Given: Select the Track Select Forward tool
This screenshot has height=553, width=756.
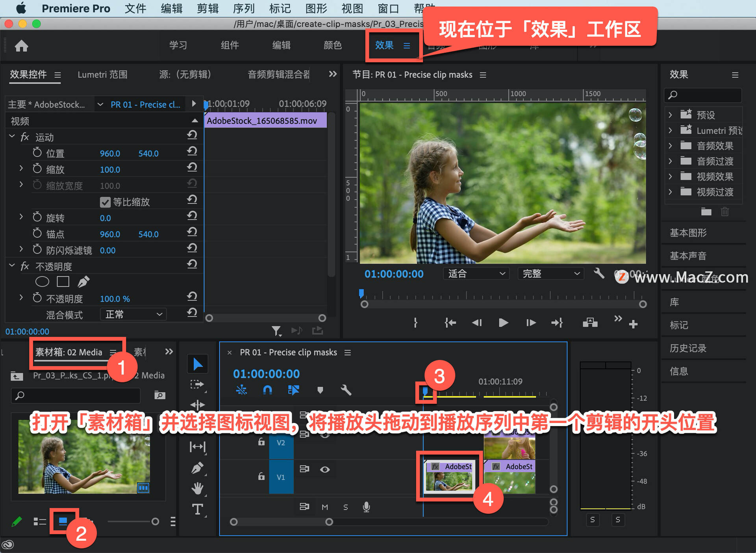Looking at the screenshot, I should point(197,384).
